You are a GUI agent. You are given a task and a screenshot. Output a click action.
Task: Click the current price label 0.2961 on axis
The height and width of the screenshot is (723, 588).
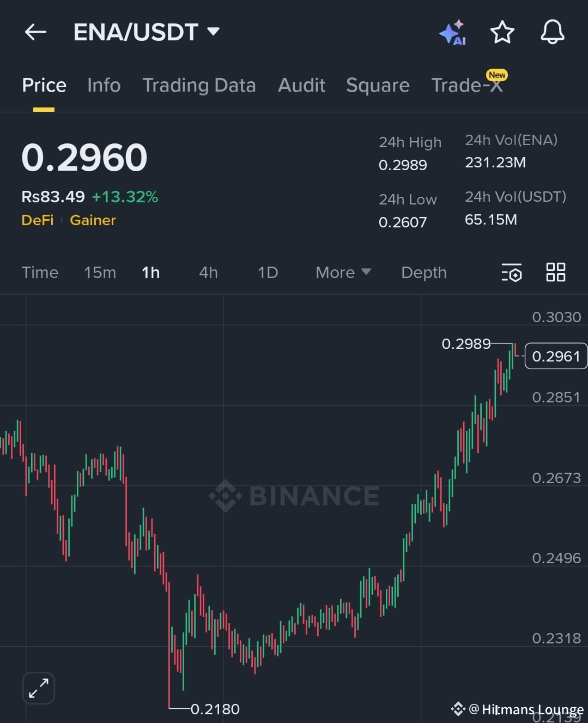(556, 356)
